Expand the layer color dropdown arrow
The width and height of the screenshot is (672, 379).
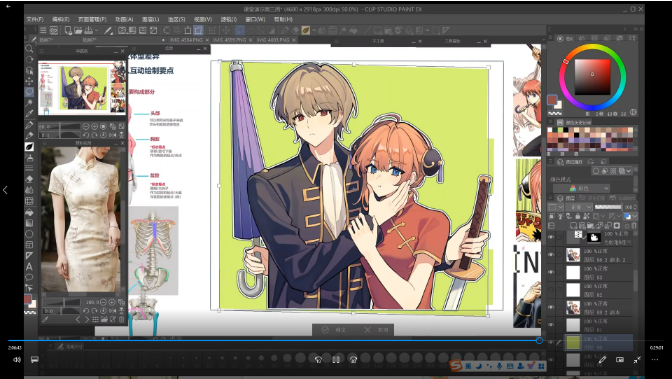(634, 217)
